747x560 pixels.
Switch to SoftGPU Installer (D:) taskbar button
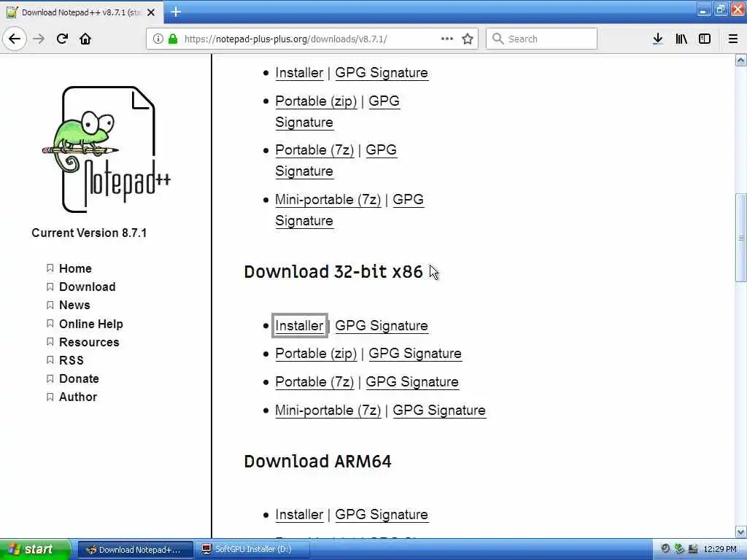click(x=254, y=550)
